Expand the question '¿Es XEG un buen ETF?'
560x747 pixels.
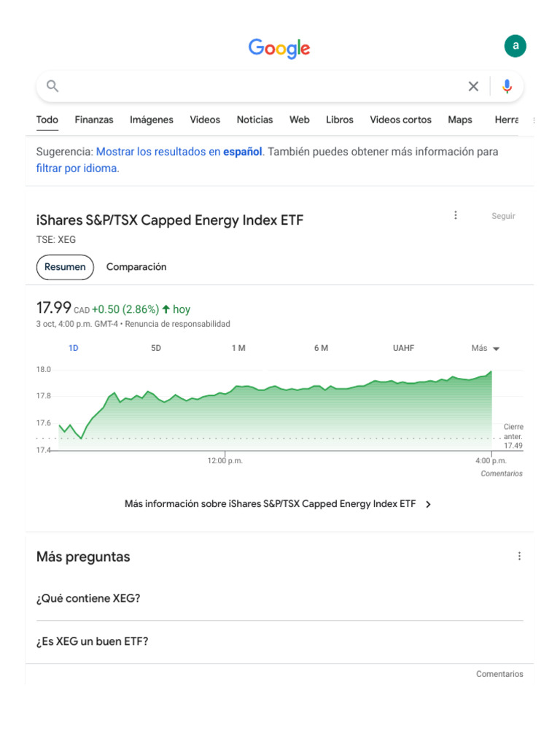coord(279,641)
